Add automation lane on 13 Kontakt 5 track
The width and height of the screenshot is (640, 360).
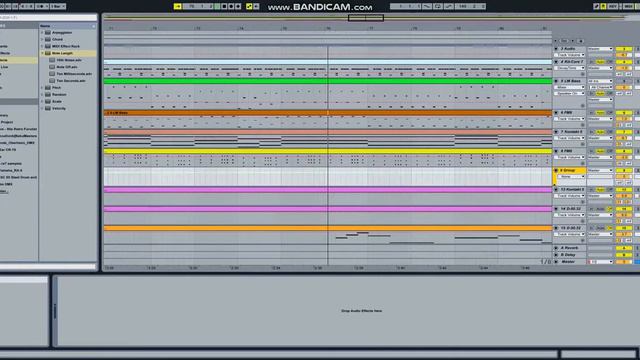[x=582, y=202]
